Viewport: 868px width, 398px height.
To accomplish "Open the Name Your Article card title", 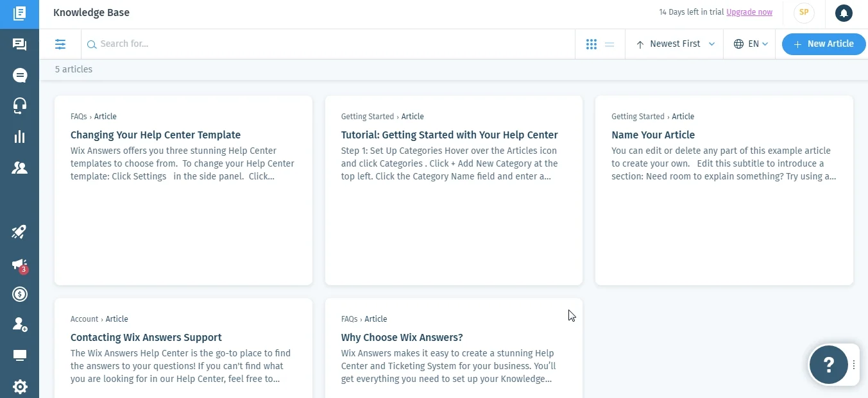I will click(653, 135).
